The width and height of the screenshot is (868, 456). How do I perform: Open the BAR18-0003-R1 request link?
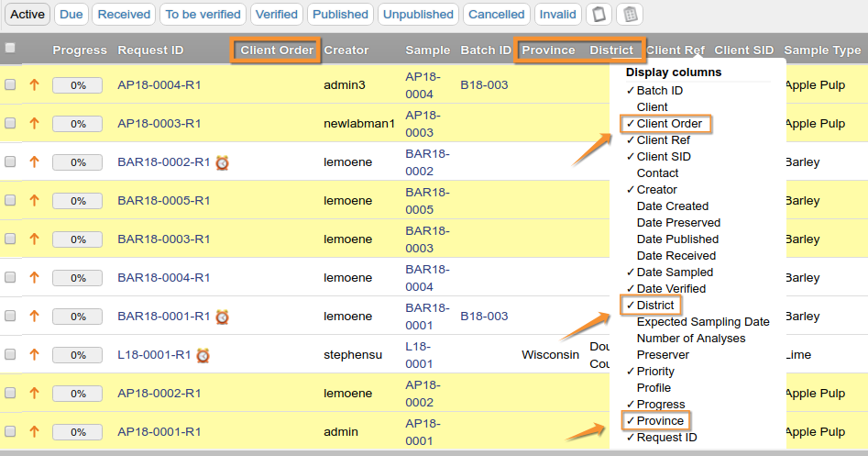coord(163,239)
